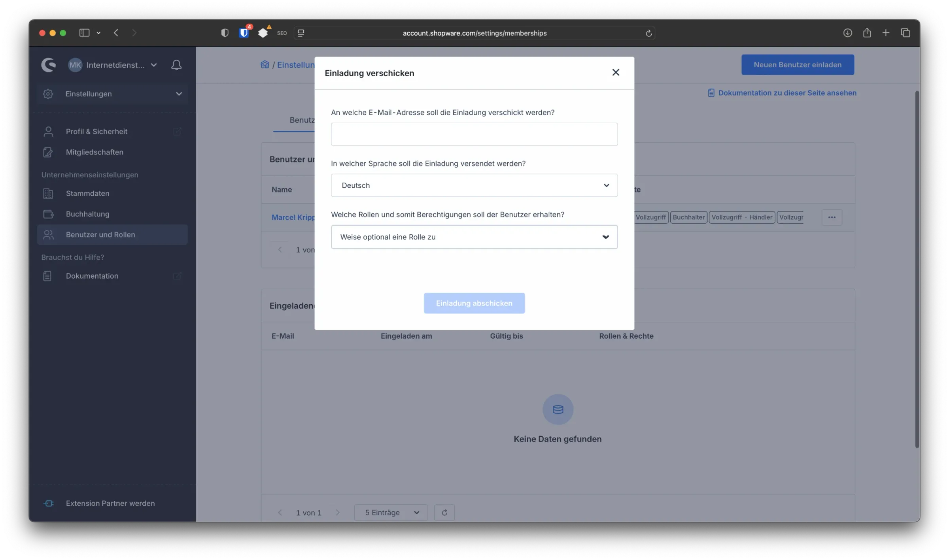
Task: Click refresh icon below invitations table
Action: (x=444, y=513)
